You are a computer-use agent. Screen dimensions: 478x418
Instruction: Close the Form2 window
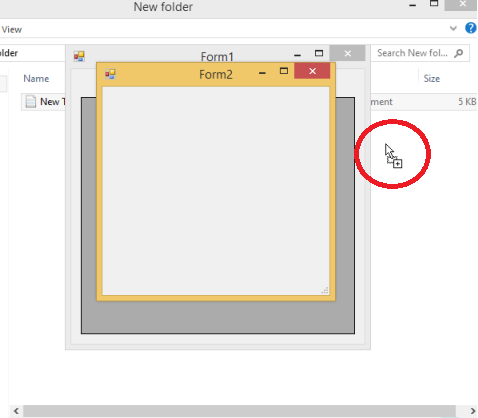click(312, 71)
